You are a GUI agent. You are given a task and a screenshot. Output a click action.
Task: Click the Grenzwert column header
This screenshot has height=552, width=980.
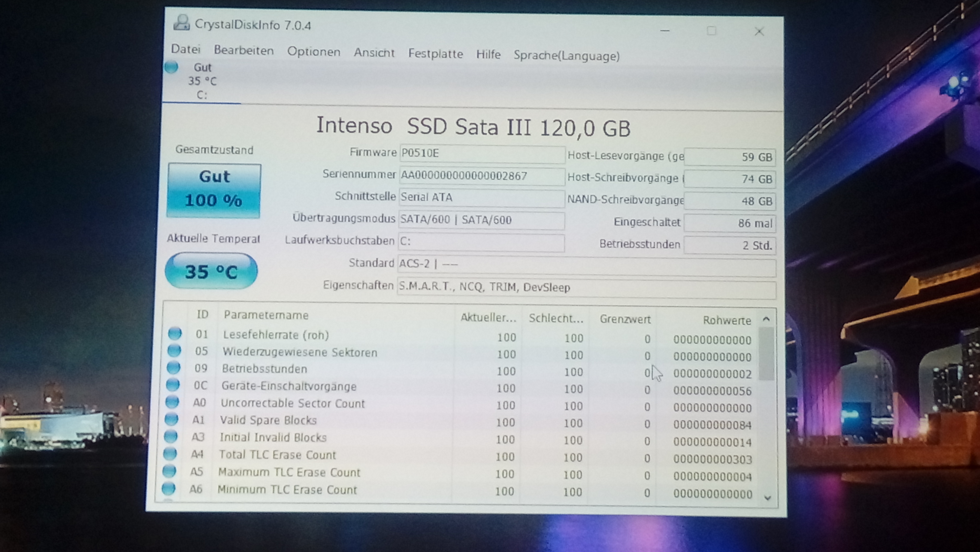625,319
